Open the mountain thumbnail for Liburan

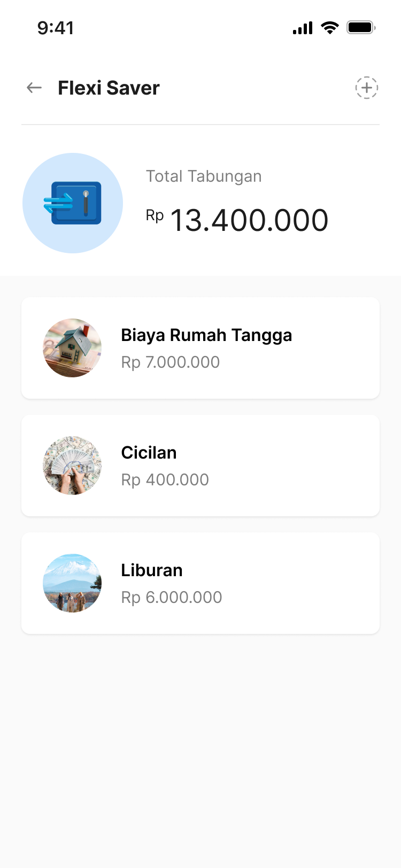72,583
